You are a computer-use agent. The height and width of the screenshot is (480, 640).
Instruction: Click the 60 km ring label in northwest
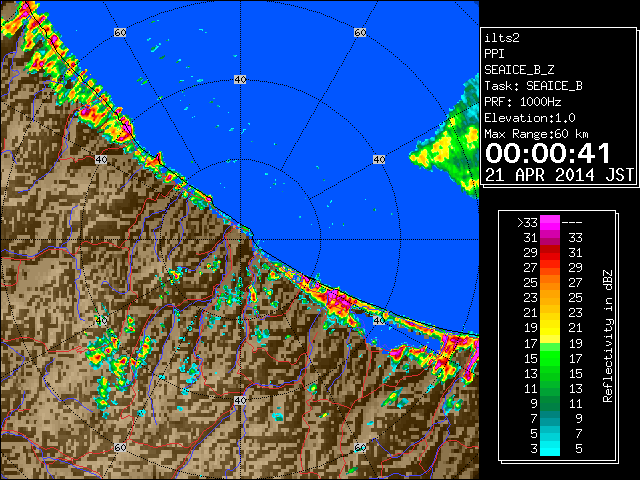(x=120, y=32)
